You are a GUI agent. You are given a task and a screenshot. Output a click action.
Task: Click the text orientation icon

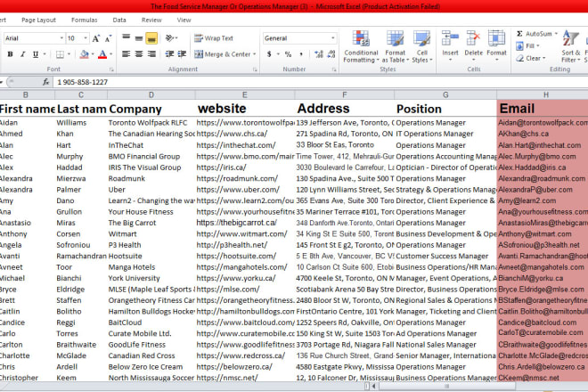coord(169,38)
